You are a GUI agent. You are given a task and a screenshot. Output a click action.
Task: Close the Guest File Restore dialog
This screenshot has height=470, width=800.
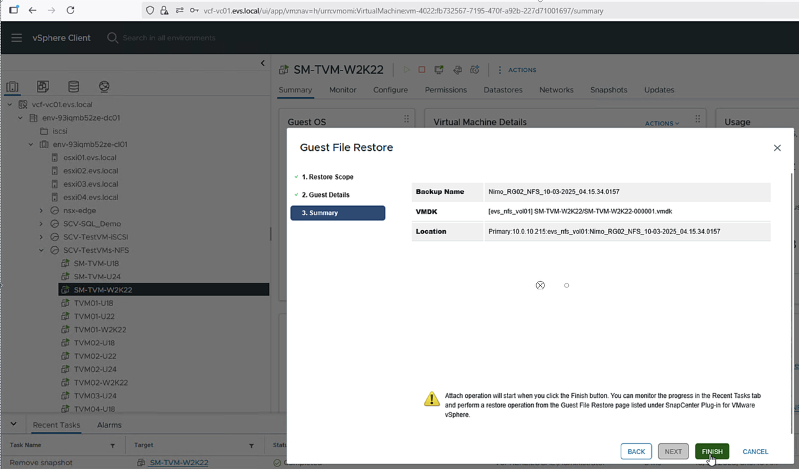(777, 148)
